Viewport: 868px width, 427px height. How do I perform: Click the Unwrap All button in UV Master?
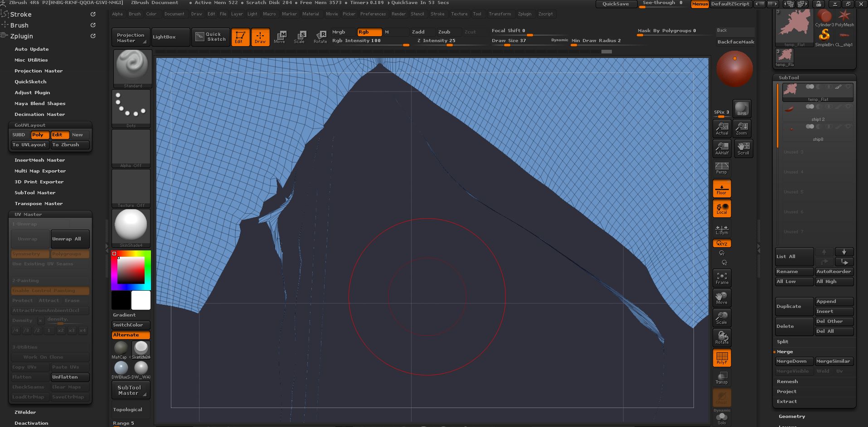70,239
